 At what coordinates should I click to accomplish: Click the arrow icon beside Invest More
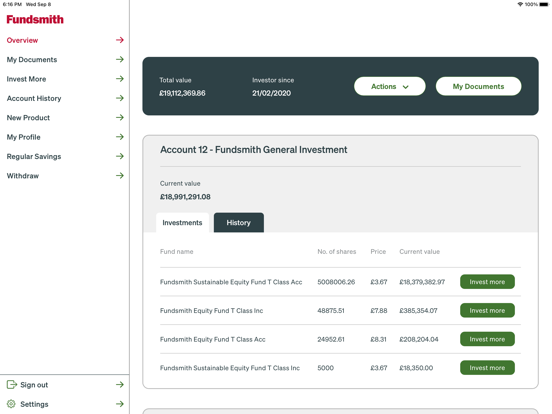click(x=120, y=79)
